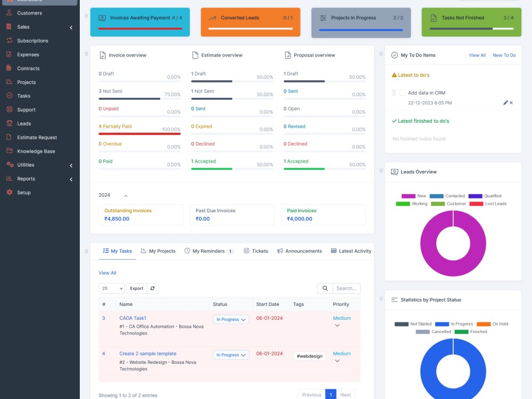Click View All in My To Do Items
Viewport: 532px width, 399px height.
point(477,55)
